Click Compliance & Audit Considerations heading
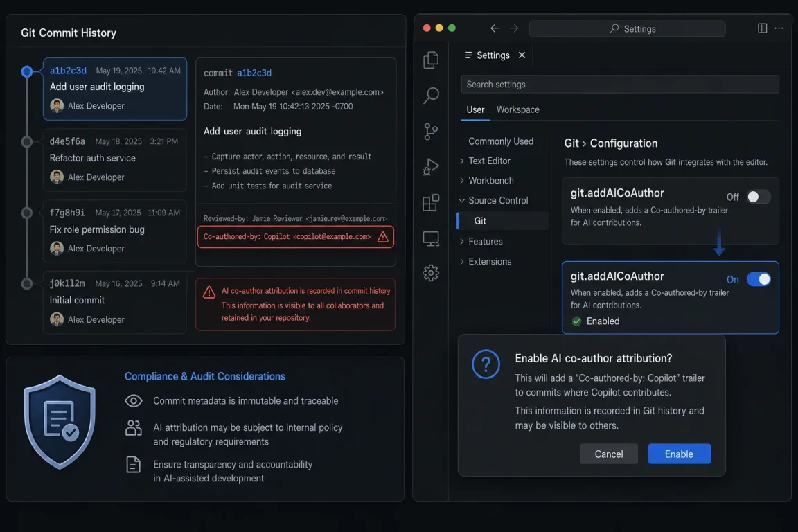This screenshot has height=532, width=798. click(x=204, y=376)
